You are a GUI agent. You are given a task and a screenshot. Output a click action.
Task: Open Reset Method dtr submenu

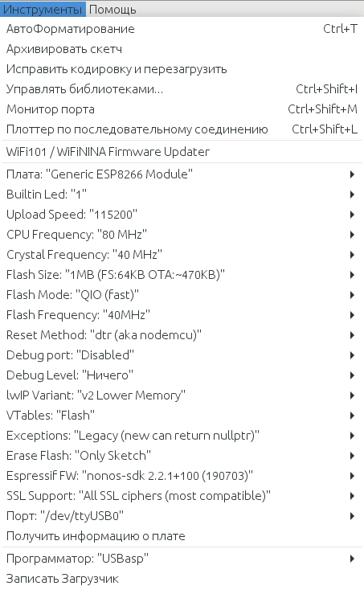tap(182, 335)
